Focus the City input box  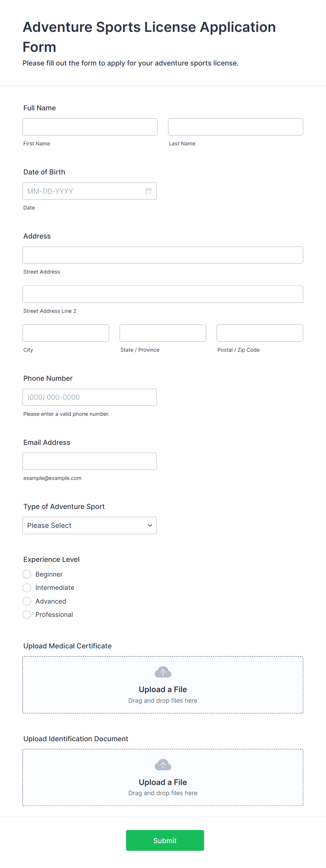(x=66, y=333)
